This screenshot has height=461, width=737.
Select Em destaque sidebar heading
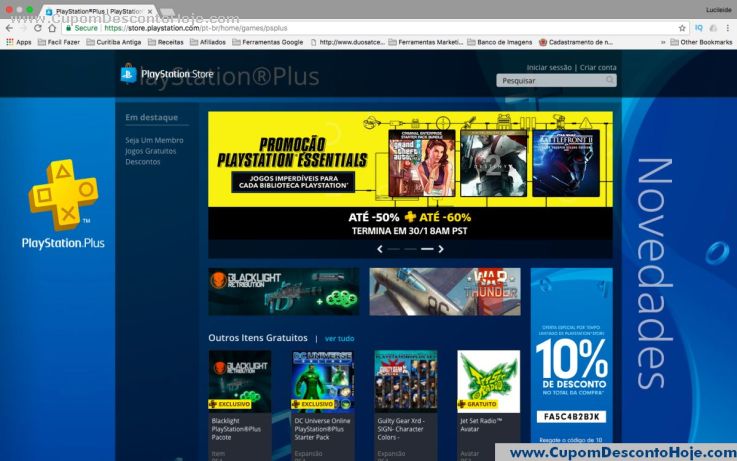pos(151,117)
